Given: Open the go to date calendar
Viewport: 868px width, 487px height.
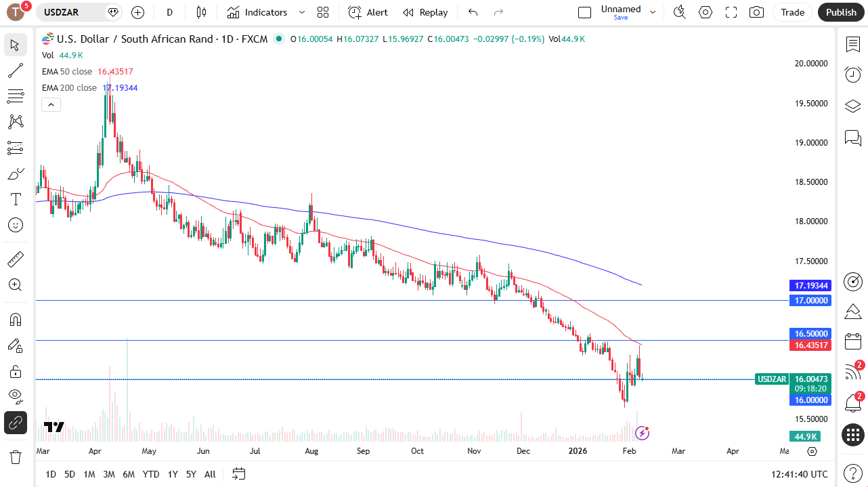Looking at the screenshot, I should coord(238,473).
